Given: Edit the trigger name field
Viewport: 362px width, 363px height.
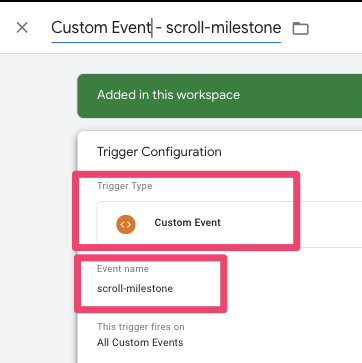Looking at the screenshot, I should pyautogui.click(x=166, y=28).
